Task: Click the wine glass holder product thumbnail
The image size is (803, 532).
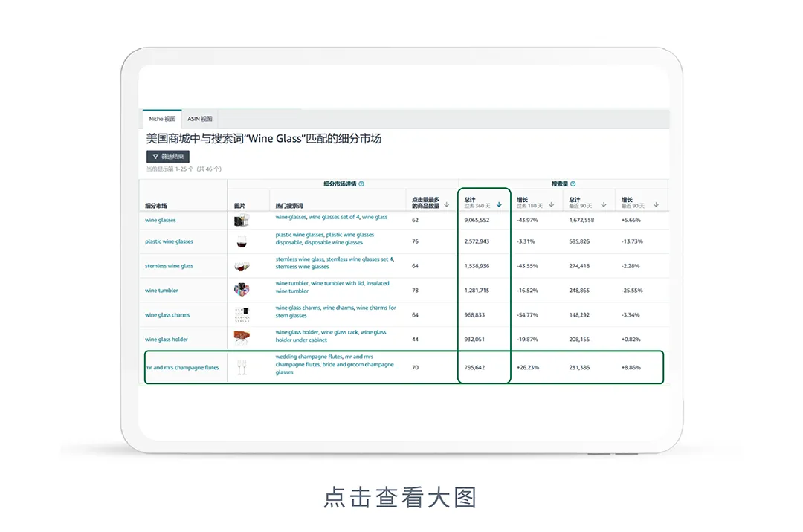Action: point(242,336)
